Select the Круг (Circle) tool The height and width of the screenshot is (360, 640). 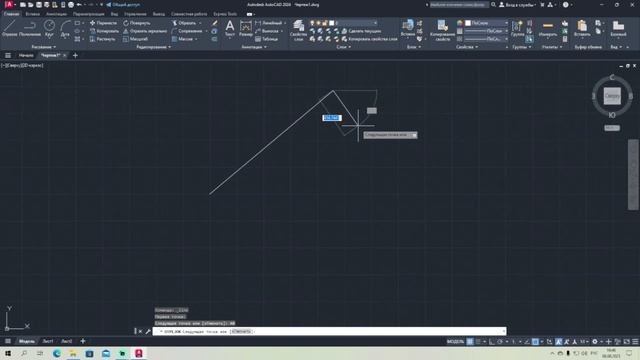point(49,29)
